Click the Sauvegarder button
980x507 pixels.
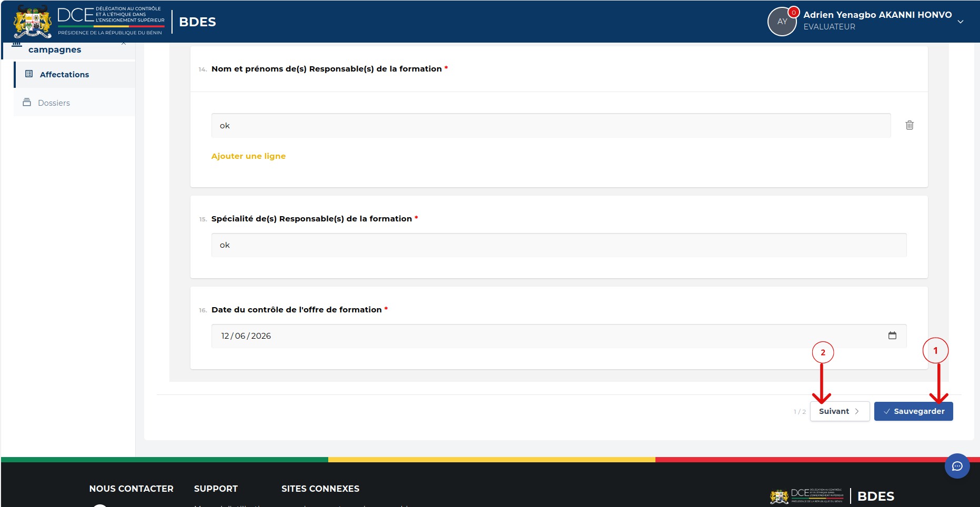[914, 411]
